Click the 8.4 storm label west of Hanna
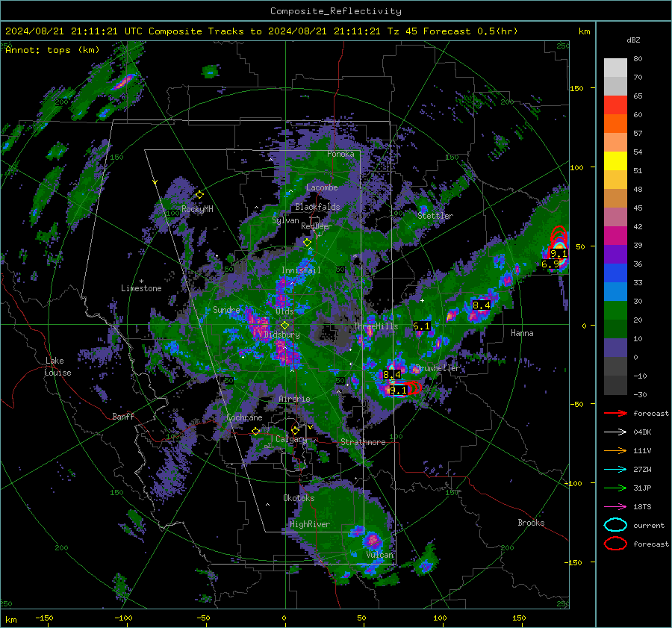The width and height of the screenshot is (672, 628). 482,305
